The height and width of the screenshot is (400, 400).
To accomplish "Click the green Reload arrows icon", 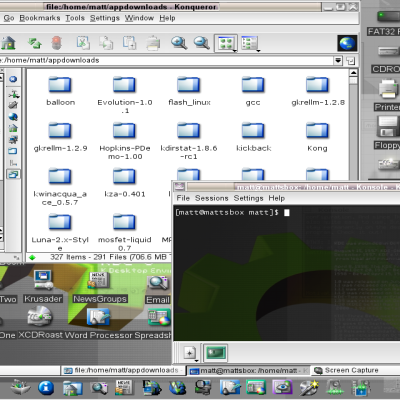I will click(34, 43).
